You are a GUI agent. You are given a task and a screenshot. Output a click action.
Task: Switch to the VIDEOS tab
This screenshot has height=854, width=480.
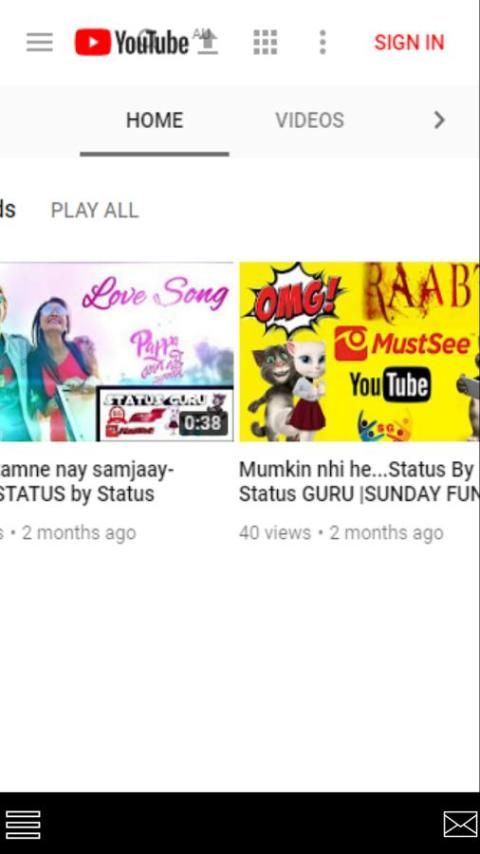[309, 120]
